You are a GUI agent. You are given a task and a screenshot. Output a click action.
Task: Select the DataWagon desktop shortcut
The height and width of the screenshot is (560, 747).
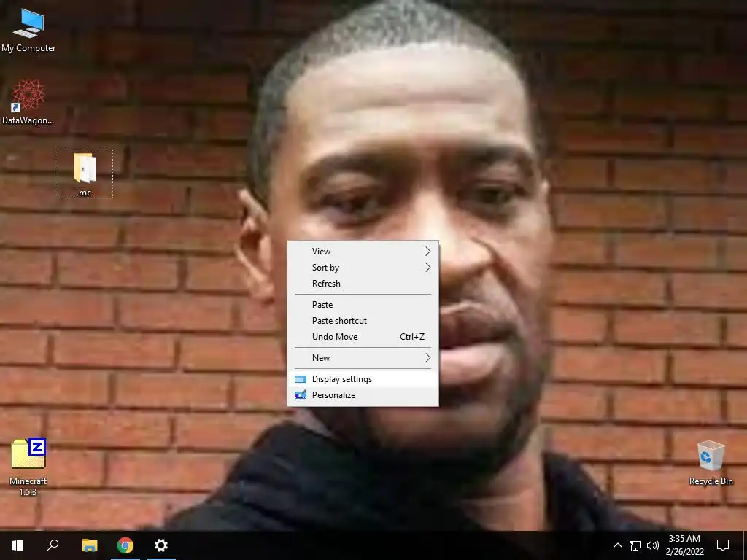pos(28,102)
